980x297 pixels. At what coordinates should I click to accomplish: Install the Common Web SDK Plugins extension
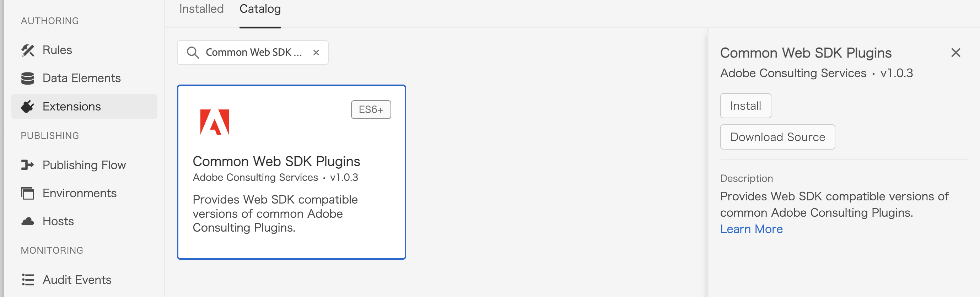click(745, 106)
